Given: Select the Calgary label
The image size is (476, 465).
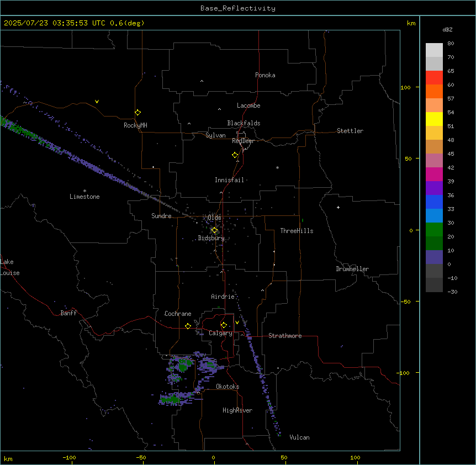Looking at the screenshot, I should pos(221,333).
